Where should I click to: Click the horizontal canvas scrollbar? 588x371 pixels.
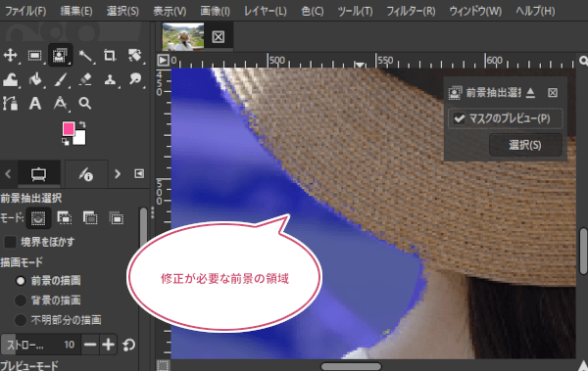click(x=351, y=366)
